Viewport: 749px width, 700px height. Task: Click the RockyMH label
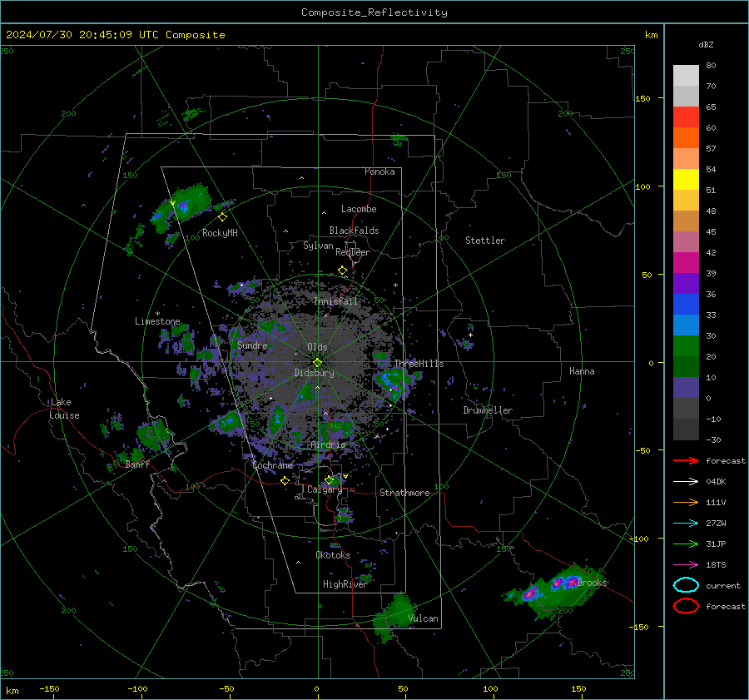220,233
